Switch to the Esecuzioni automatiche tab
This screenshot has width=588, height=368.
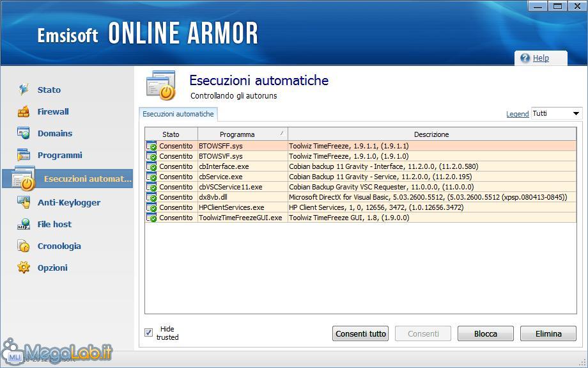pos(178,114)
